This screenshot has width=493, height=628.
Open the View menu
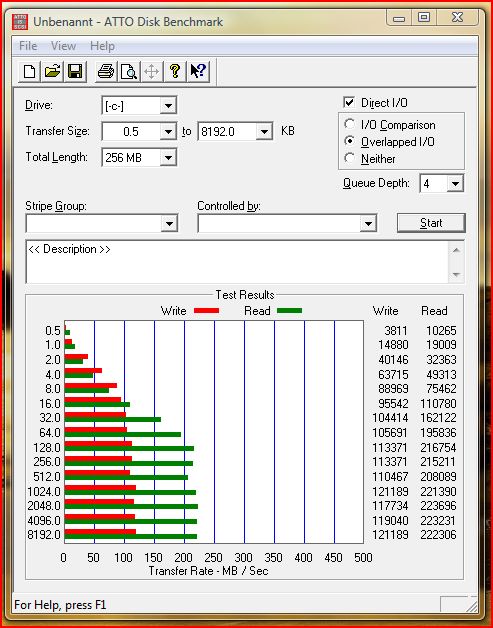tap(63, 46)
